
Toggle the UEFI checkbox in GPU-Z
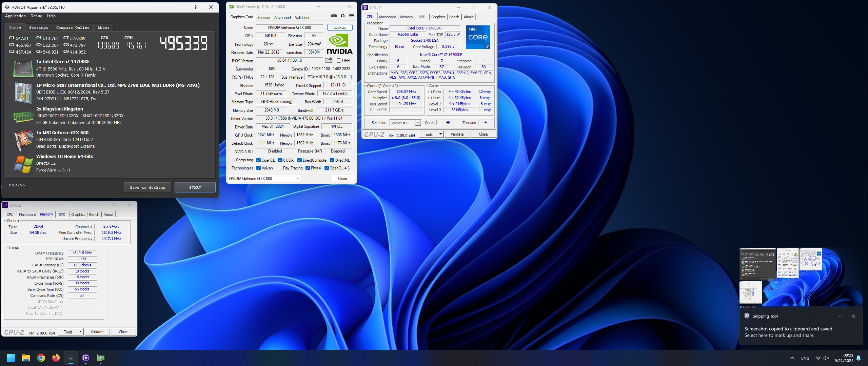point(339,61)
